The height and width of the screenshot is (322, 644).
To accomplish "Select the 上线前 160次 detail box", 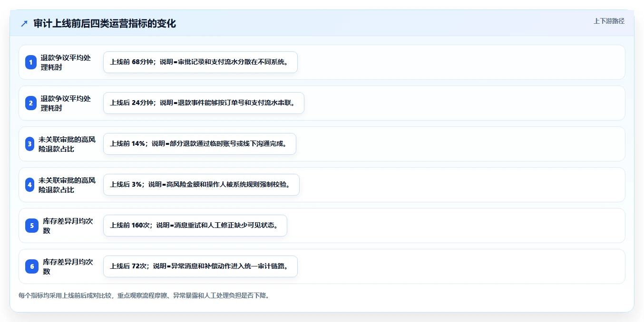I will coord(195,226).
